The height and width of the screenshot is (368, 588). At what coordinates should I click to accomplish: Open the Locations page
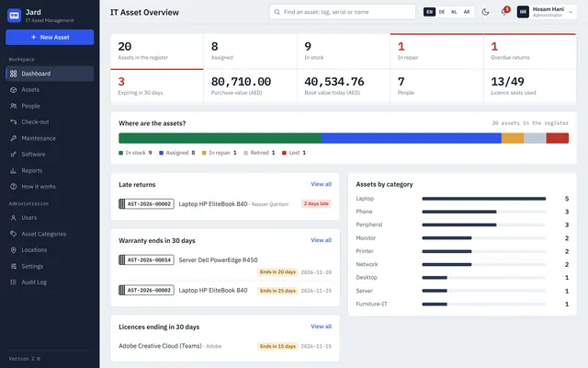click(x=50, y=250)
